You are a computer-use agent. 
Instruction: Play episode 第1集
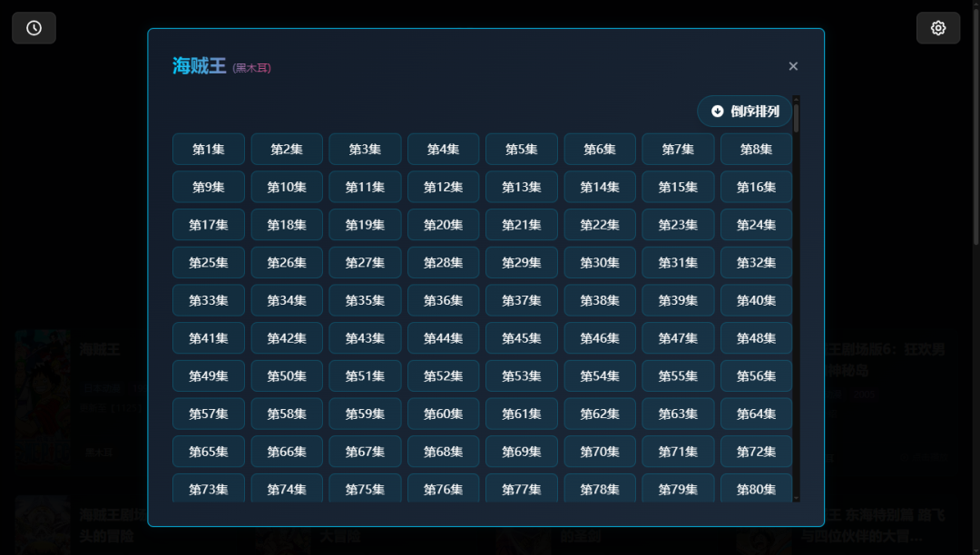(x=209, y=150)
